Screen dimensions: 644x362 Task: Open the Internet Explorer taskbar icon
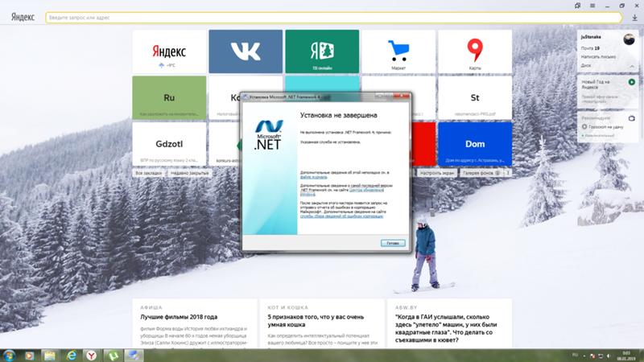[72, 356]
